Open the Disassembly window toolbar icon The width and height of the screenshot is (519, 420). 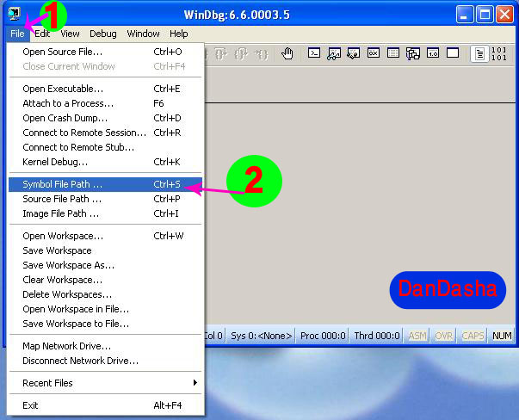pos(433,53)
